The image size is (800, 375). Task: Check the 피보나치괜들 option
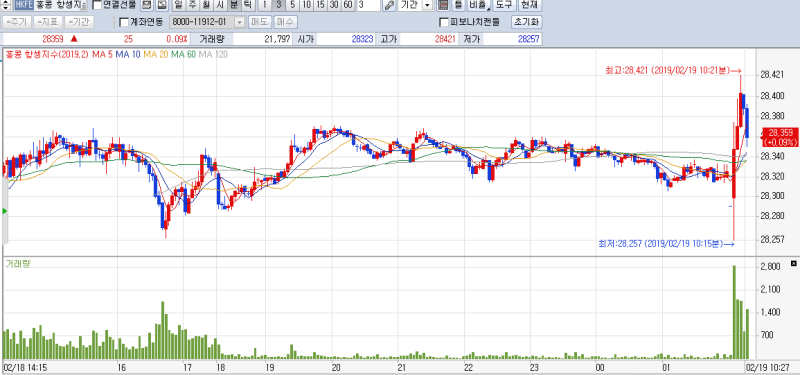coord(444,22)
